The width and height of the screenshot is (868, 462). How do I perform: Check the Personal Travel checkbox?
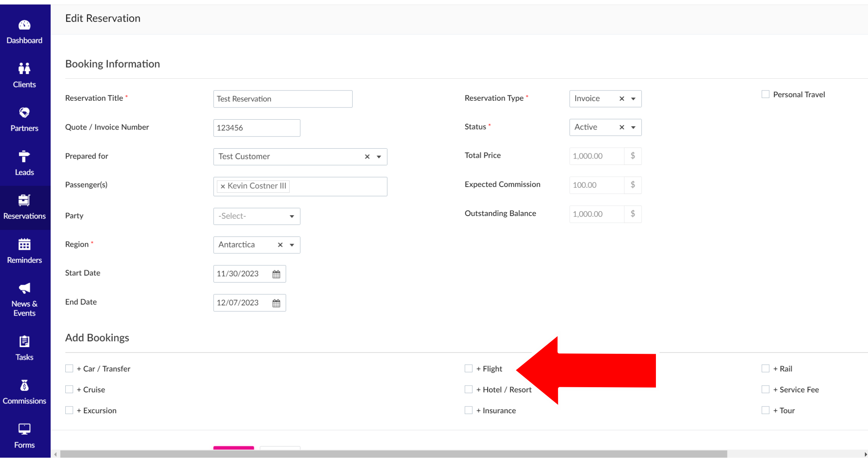[765, 94]
